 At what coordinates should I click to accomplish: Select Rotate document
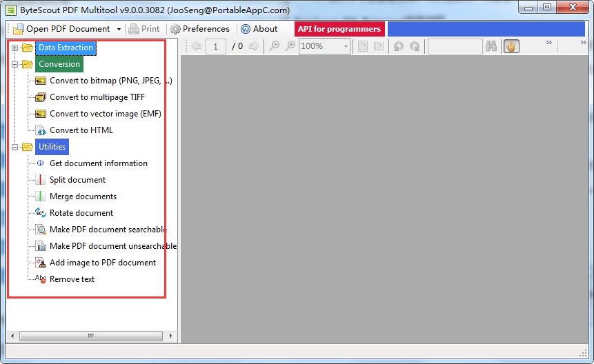coord(81,213)
